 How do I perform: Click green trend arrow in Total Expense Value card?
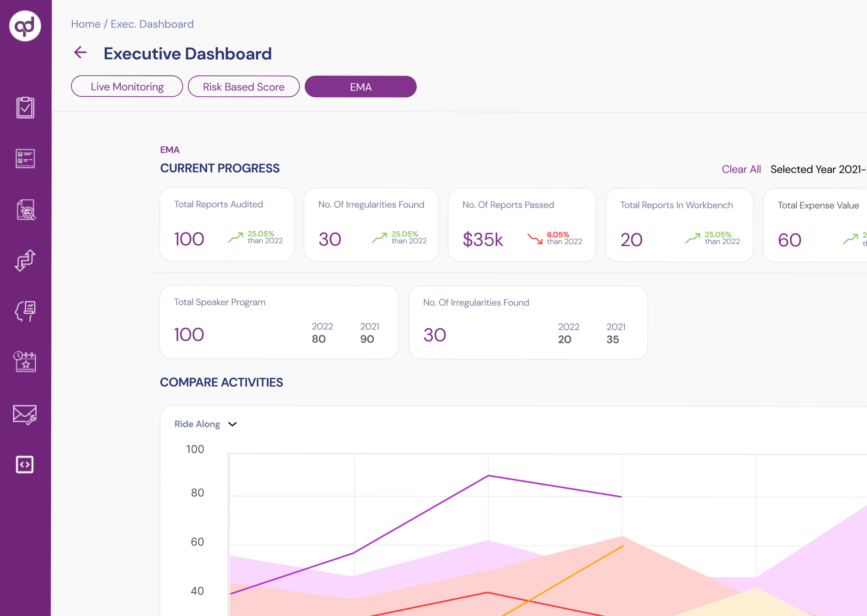850,239
